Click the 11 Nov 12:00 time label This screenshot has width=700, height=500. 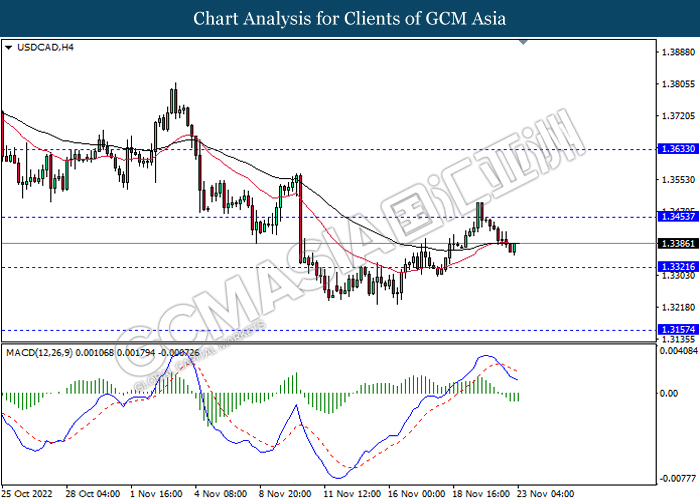[352, 493]
